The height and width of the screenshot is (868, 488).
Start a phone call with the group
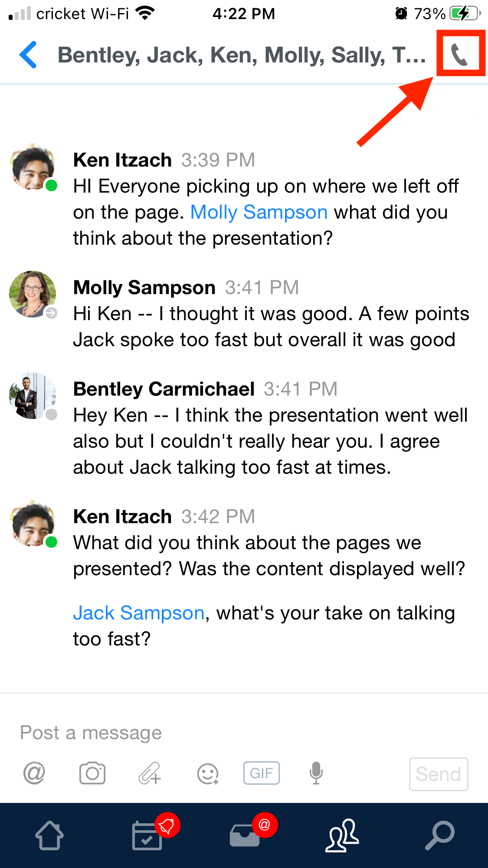[459, 54]
